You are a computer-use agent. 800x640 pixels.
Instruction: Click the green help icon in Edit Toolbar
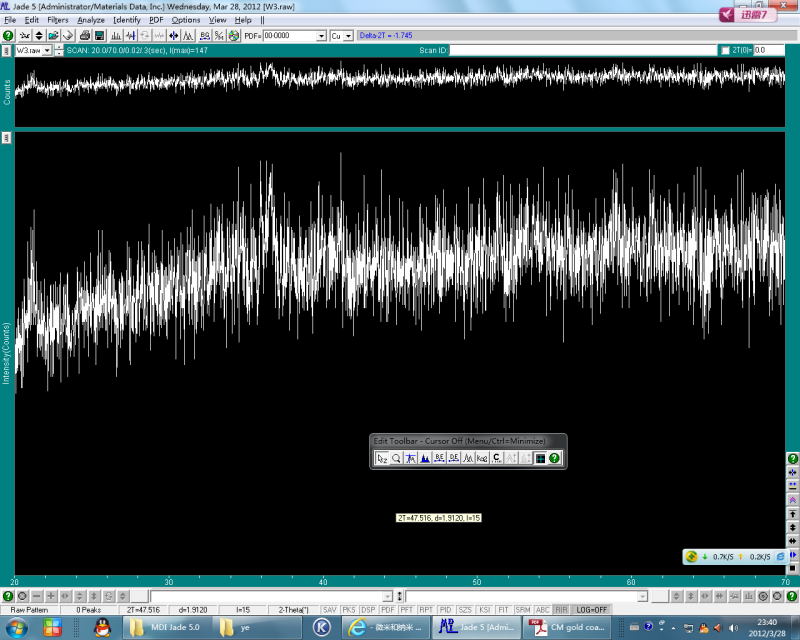[x=554, y=458]
